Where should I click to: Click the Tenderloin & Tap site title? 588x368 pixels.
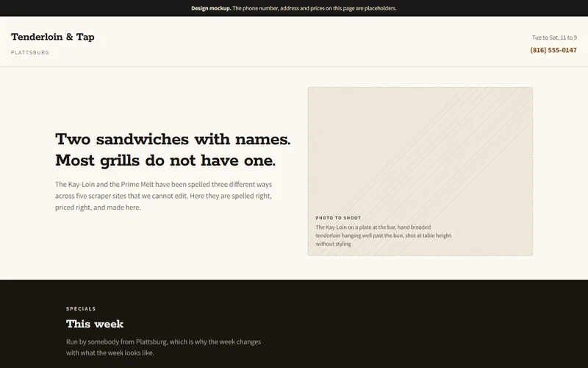click(53, 37)
